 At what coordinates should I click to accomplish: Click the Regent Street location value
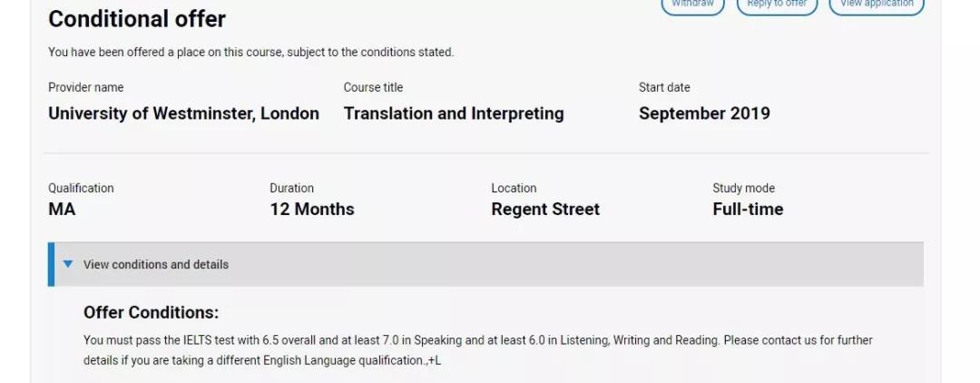click(545, 210)
